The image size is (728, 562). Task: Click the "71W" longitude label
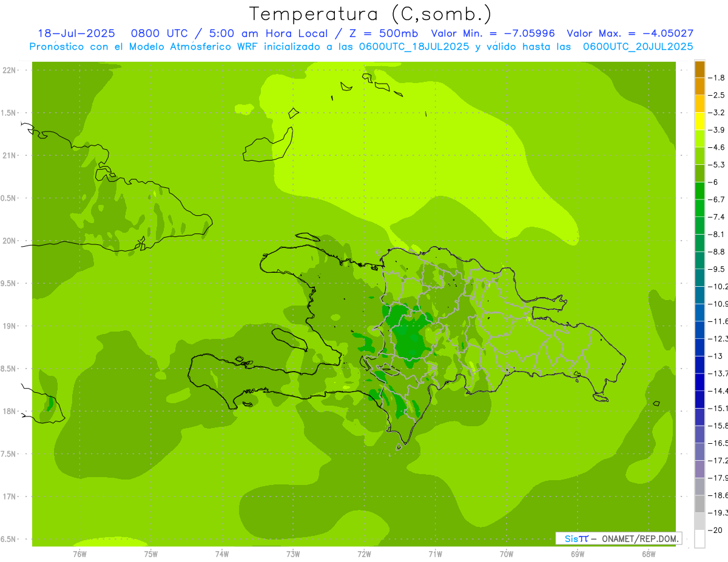pyautogui.click(x=435, y=554)
